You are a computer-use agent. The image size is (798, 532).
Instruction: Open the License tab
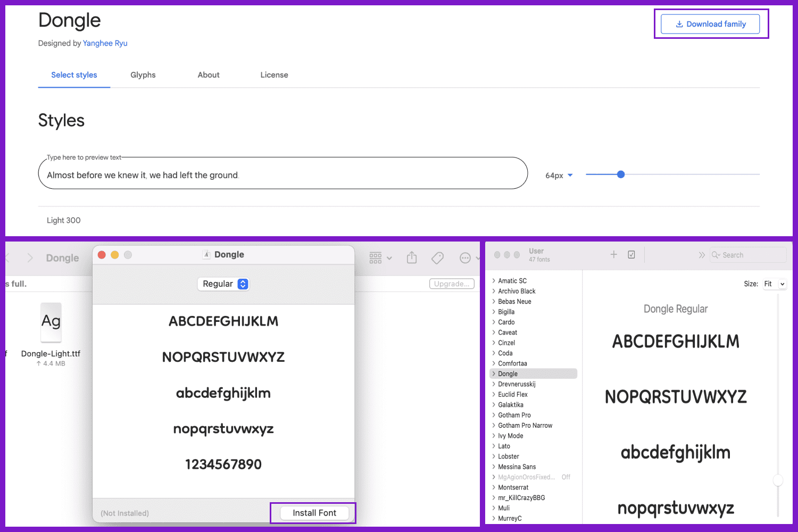pos(274,75)
